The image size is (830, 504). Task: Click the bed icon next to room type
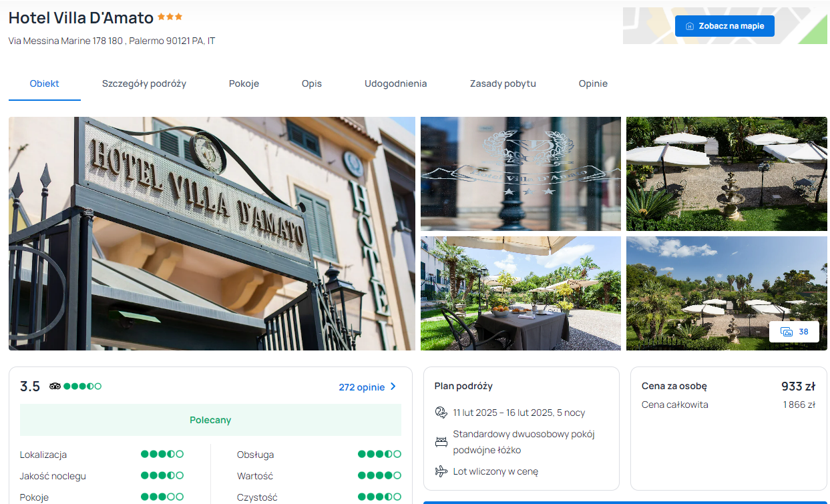point(441,442)
